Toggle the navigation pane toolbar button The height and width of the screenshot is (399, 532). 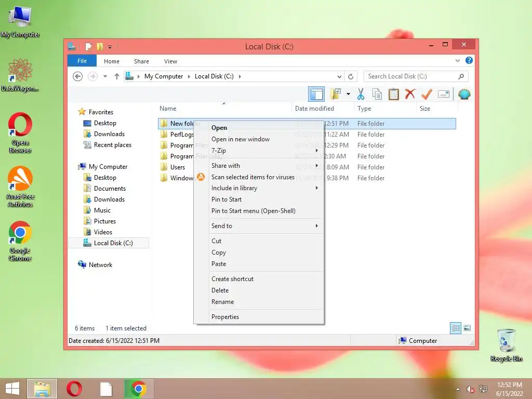tap(316, 94)
